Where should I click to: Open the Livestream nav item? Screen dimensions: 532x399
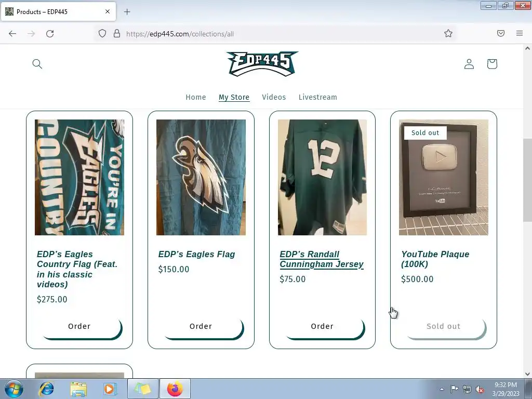pos(318,97)
